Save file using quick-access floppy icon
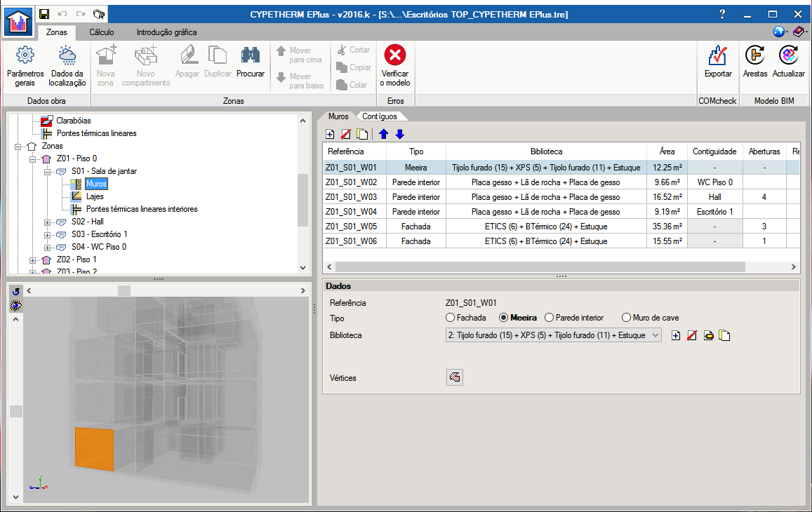Screen dimensions: 812x512 (44, 14)
